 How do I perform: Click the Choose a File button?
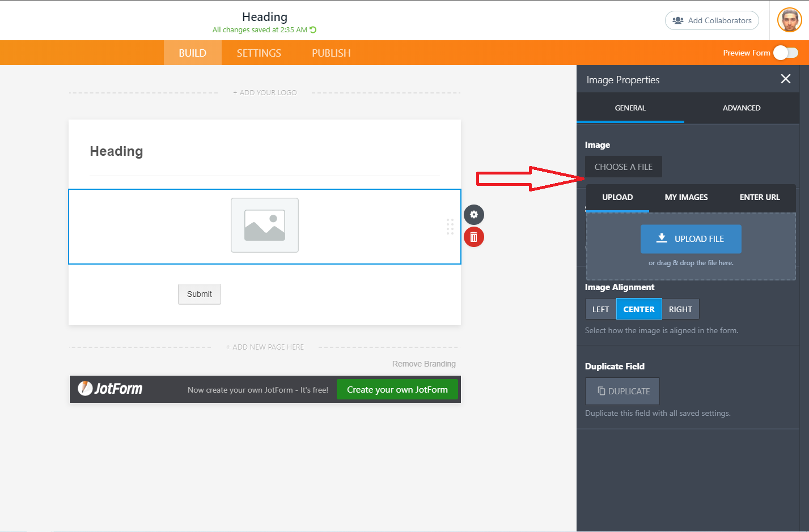coord(623,167)
